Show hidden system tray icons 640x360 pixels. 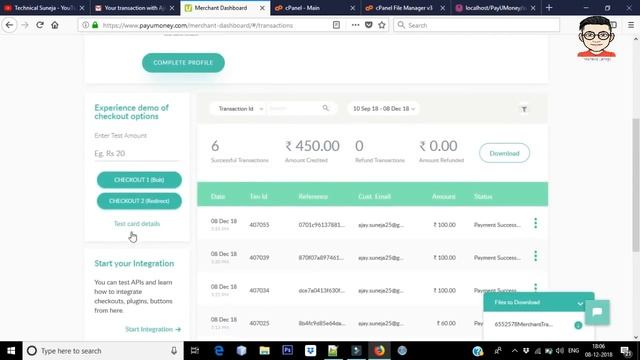coord(514,351)
